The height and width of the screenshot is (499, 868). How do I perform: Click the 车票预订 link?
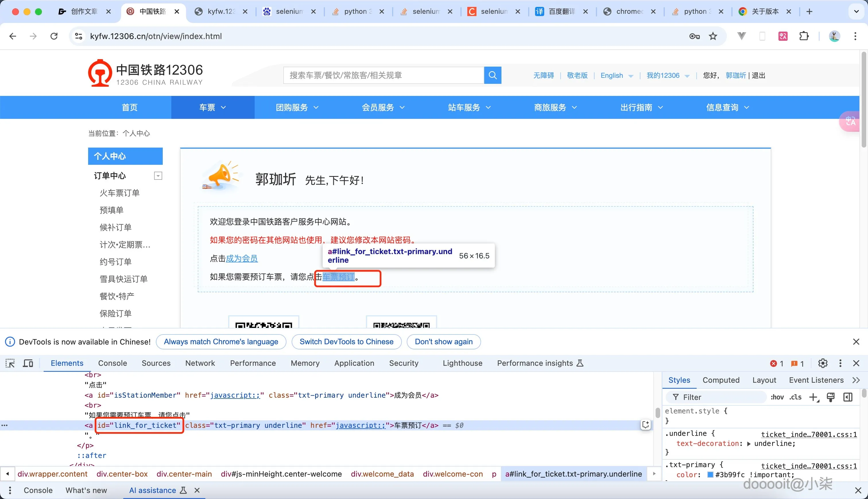pos(338,277)
